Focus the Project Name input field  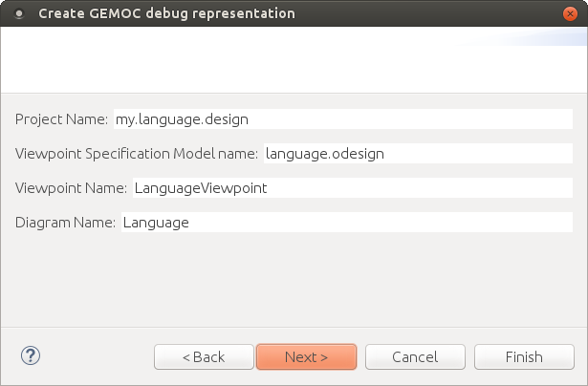coord(342,119)
